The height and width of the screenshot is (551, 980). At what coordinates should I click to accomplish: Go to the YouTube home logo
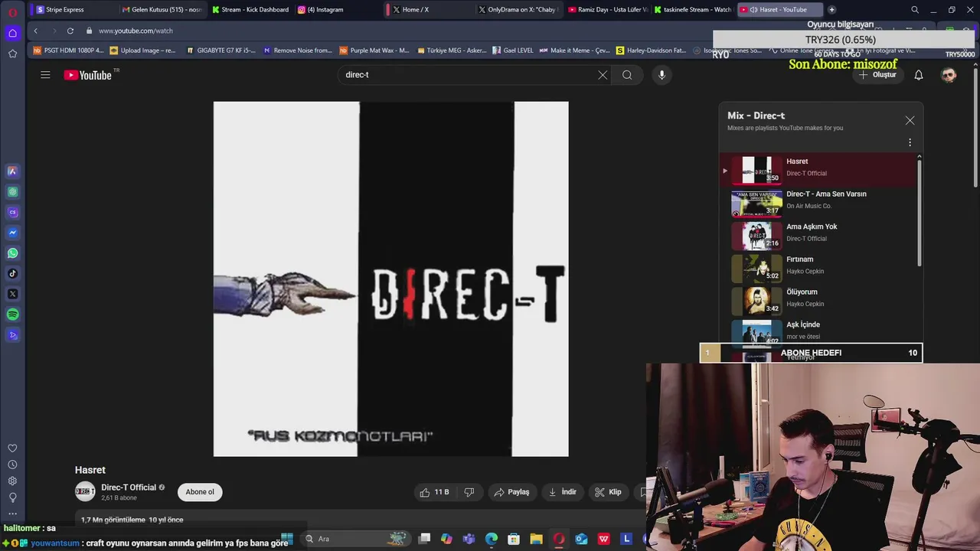coord(88,75)
